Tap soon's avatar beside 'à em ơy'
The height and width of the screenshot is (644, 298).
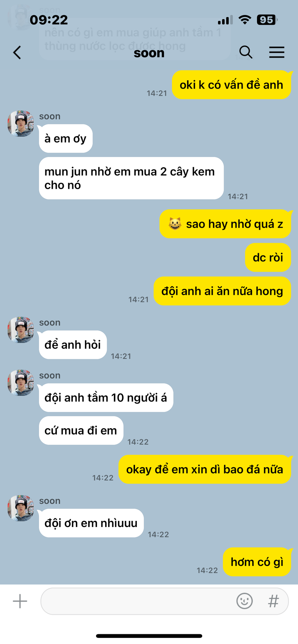21,123
